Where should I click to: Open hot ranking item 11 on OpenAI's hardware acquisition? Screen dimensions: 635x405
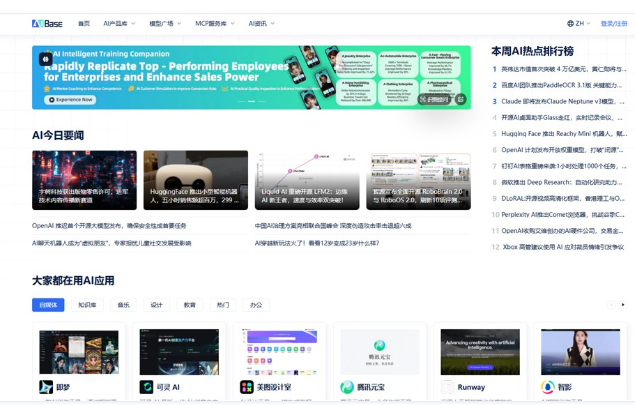pos(559,231)
